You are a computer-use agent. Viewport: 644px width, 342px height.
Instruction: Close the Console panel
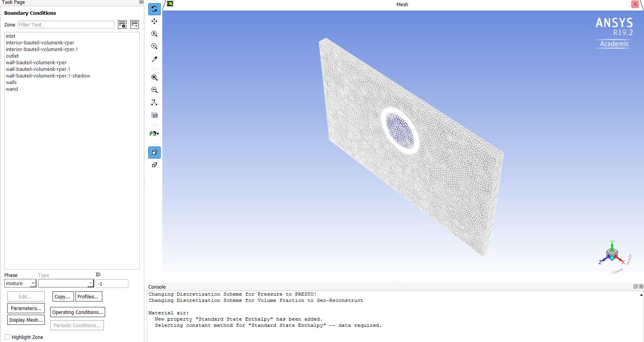click(x=640, y=287)
